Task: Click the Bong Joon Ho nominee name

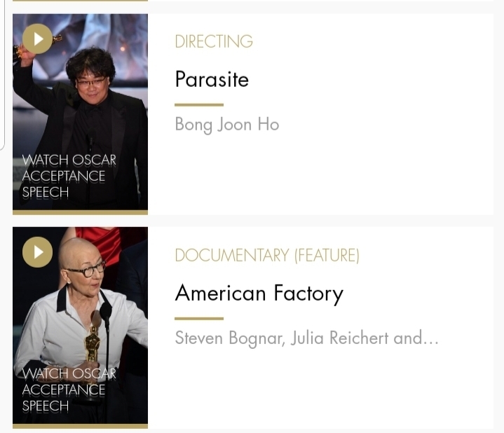Action: [x=227, y=125]
